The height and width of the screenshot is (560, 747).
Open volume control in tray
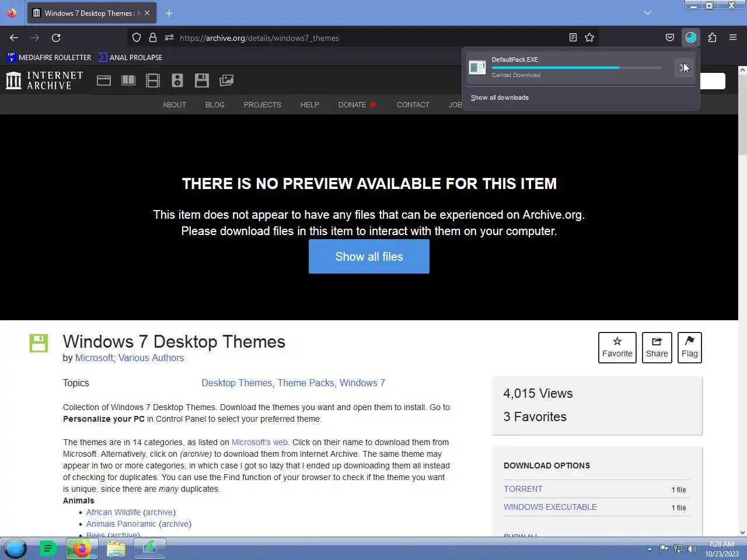click(692, 548)
